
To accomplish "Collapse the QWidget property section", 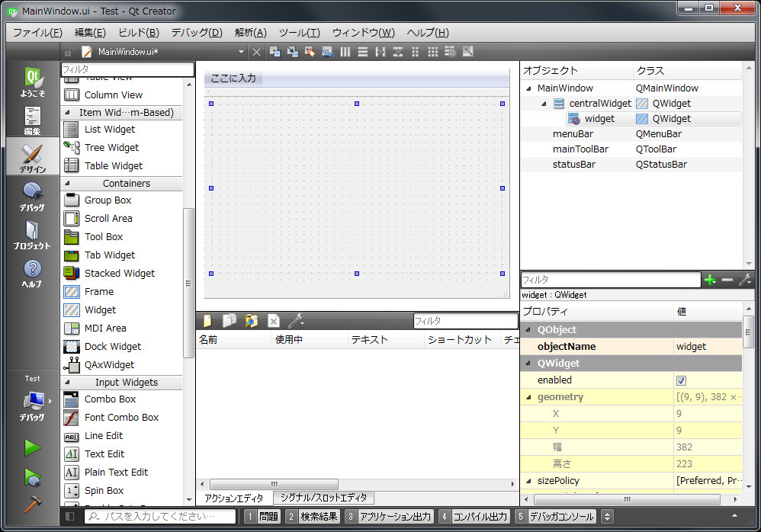I will 528,364.
